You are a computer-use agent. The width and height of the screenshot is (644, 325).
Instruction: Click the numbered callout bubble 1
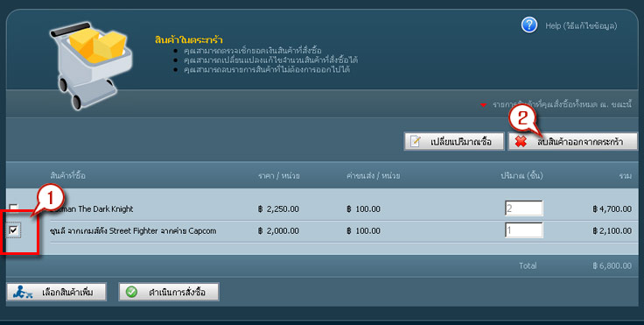[50, 199]
